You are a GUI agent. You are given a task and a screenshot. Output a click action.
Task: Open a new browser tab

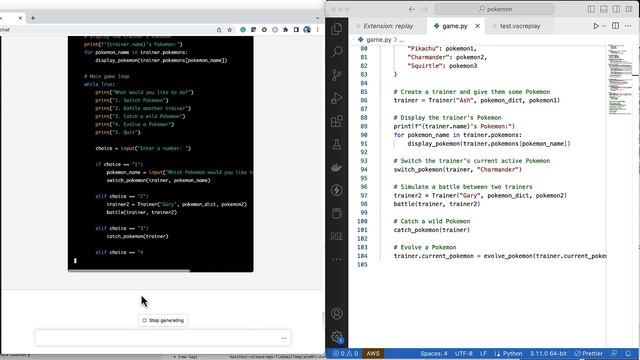[x=33, y=18]
